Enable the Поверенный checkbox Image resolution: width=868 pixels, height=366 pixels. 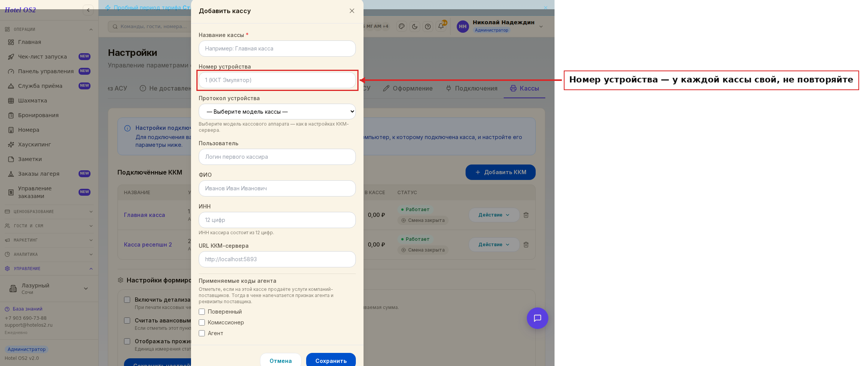pyautogui.click(x=202, y=312)
